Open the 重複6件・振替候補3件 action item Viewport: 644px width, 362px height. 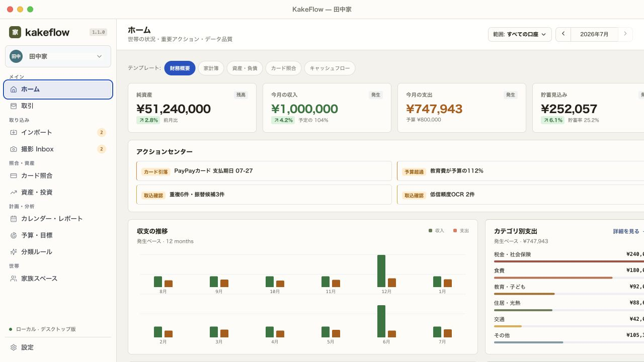click(264, 195)
